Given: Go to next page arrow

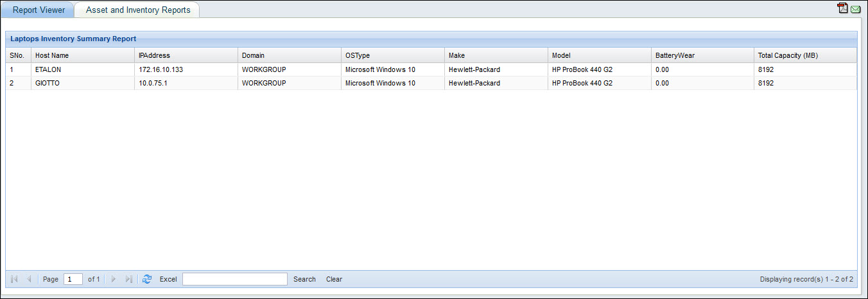Looking at the screenshot, I should click(114, 279).
